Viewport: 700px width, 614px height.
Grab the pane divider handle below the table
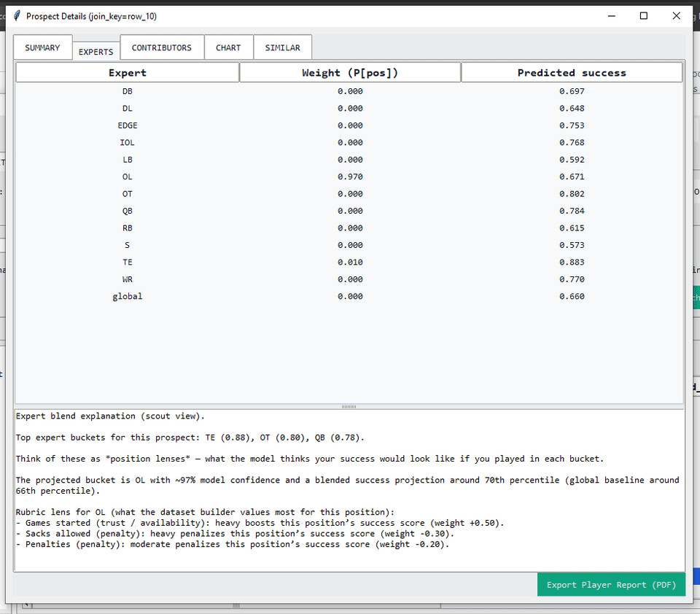[349, 406]
